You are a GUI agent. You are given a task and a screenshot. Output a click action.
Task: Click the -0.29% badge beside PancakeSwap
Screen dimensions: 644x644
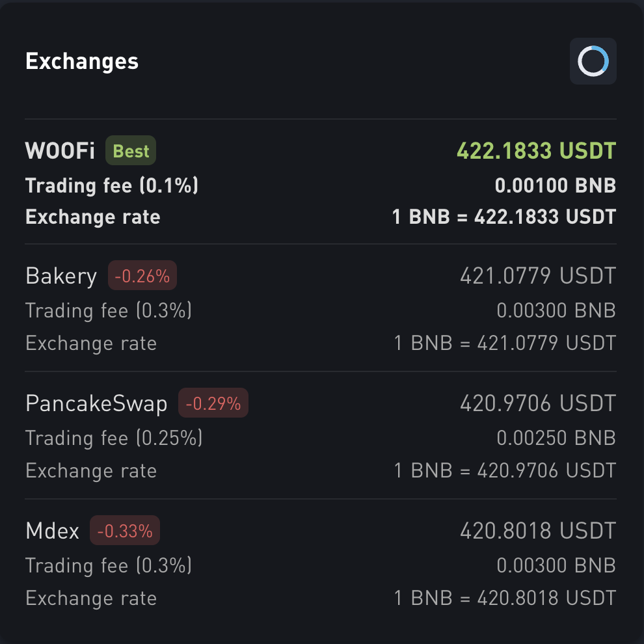[213, 403]
